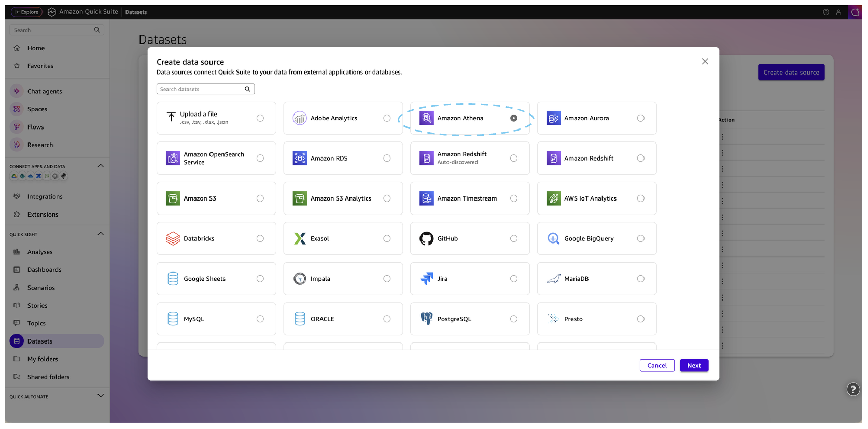Select the Amazon RDS radio button

(387, 158)
